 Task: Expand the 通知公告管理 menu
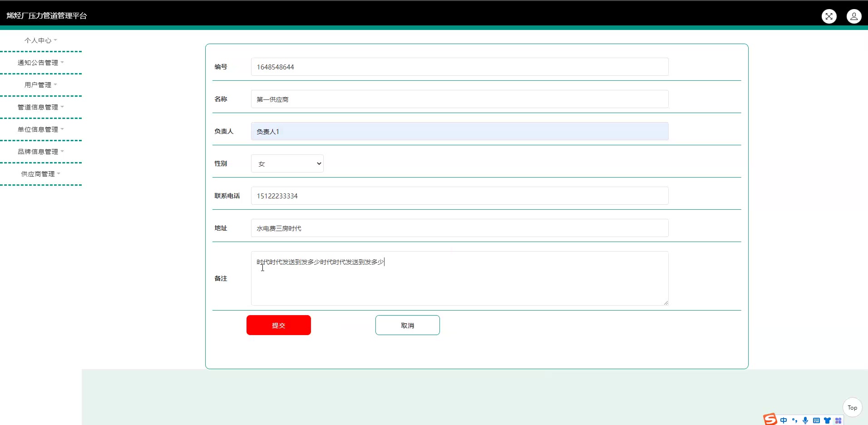click(x=41, y=63)
